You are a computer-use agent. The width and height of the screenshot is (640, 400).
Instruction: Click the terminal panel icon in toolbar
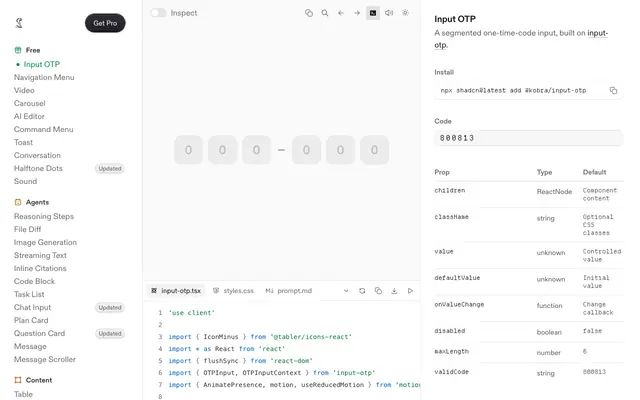point(373,13)
